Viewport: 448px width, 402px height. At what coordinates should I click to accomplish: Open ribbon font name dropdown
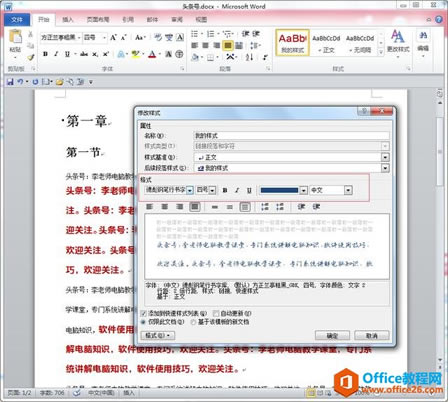[x=79, y=37]
